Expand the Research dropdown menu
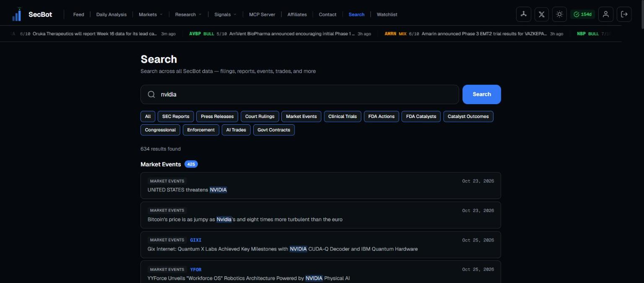Image resolution: width=644 pixels, height=283 pixels. click(188, 14)
